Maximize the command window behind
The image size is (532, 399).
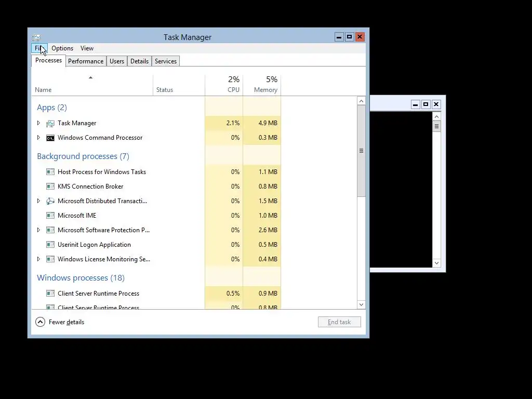point(426,104)
